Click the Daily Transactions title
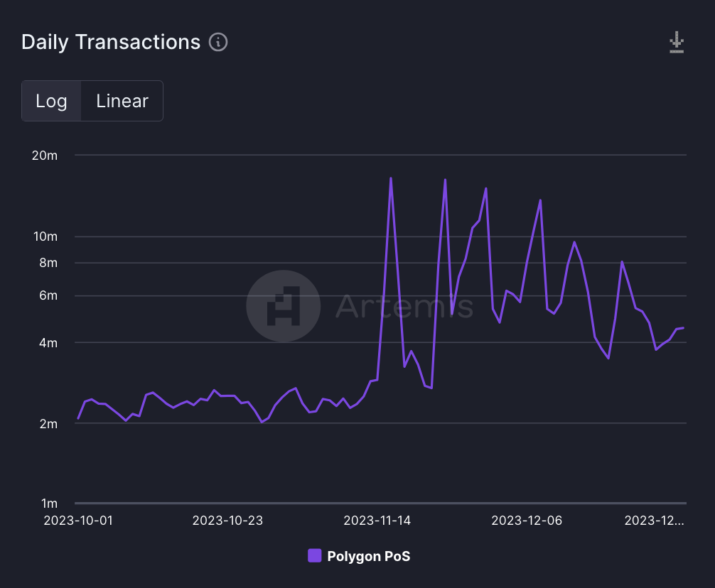715x588 pixels. pyautogui.click(x=111, y=42)
